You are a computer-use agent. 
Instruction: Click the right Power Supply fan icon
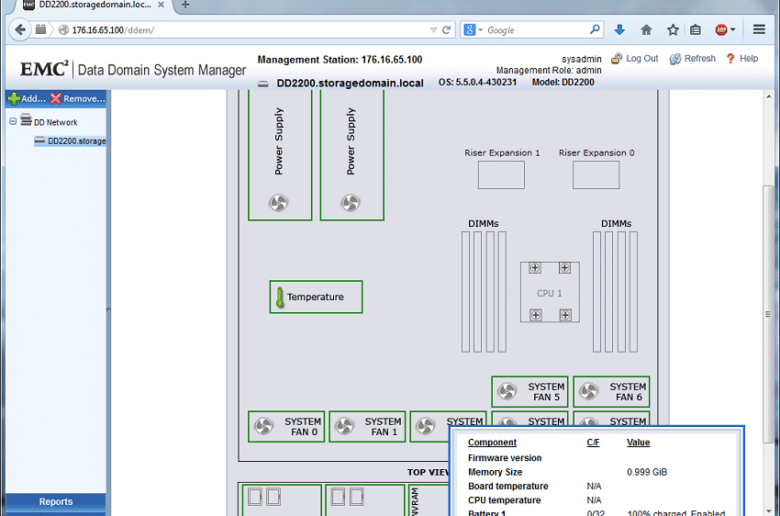pos(350,203)
